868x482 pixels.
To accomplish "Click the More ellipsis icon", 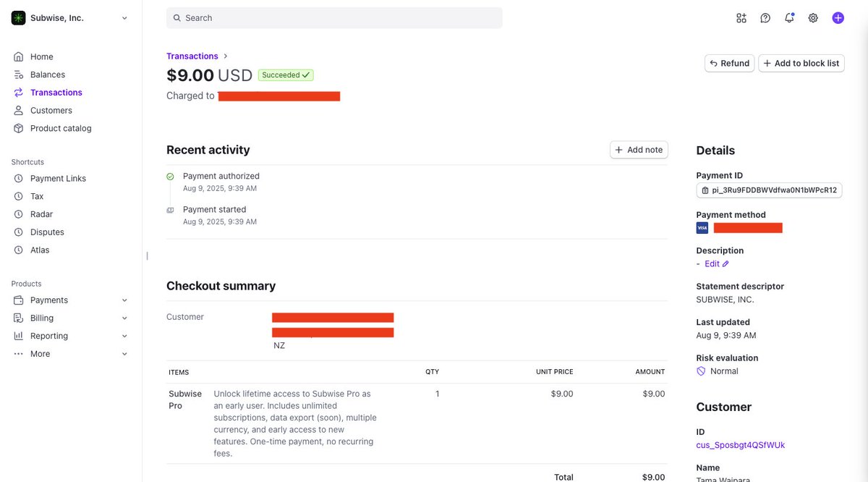I will pos(19,354).
